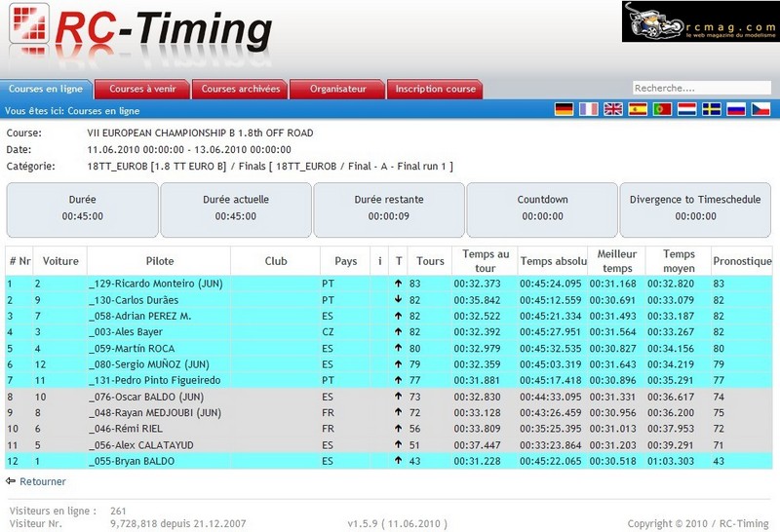Screen dimensions: 780x532
Task: Click trend arrow in Oscar BALDO row
Action: pyautogui.click(x=398, y=397)
